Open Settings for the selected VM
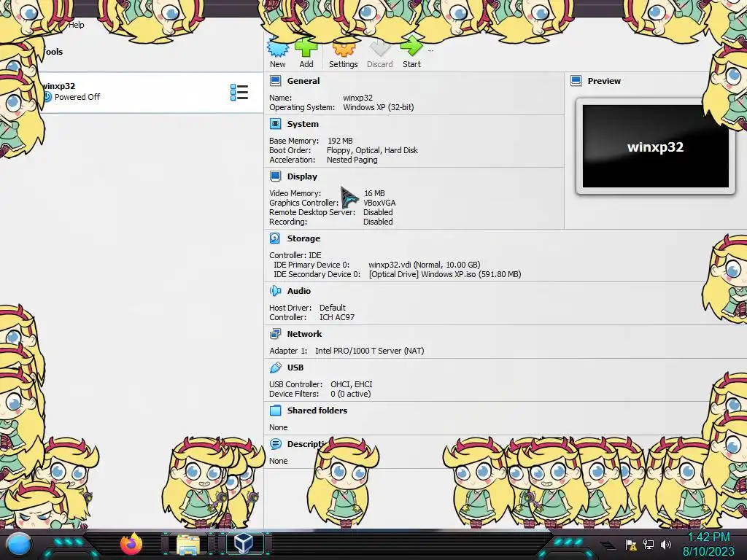Viewport: 747px width, 560px height. [343, 55]
